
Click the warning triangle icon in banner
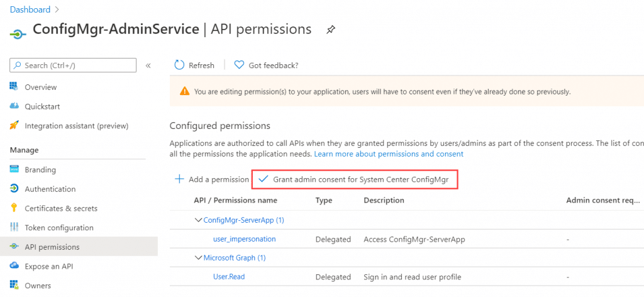pos(185,91)
